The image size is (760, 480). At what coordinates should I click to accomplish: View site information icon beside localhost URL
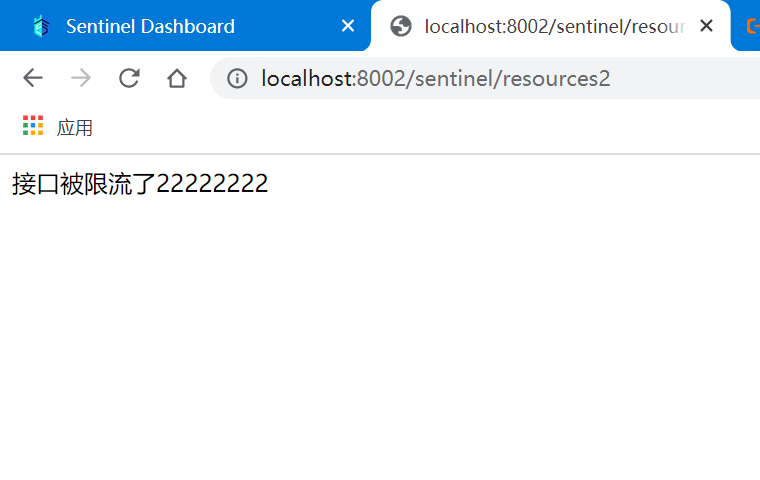237,78
